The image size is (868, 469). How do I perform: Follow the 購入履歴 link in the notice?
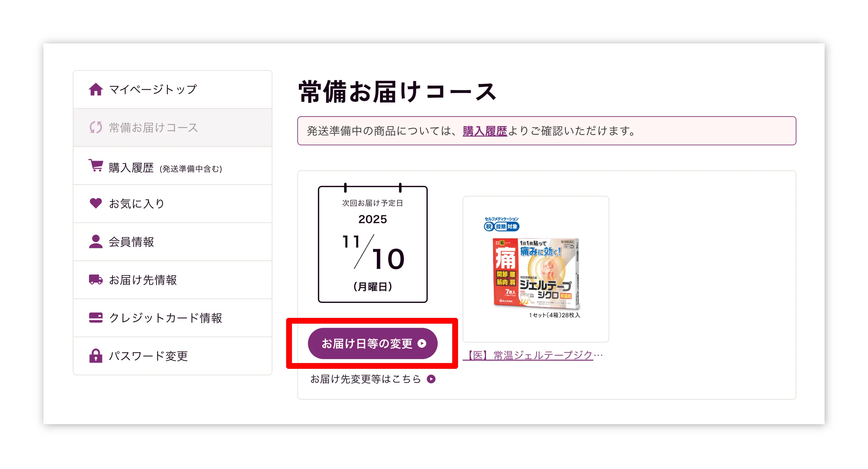point(485,131)
